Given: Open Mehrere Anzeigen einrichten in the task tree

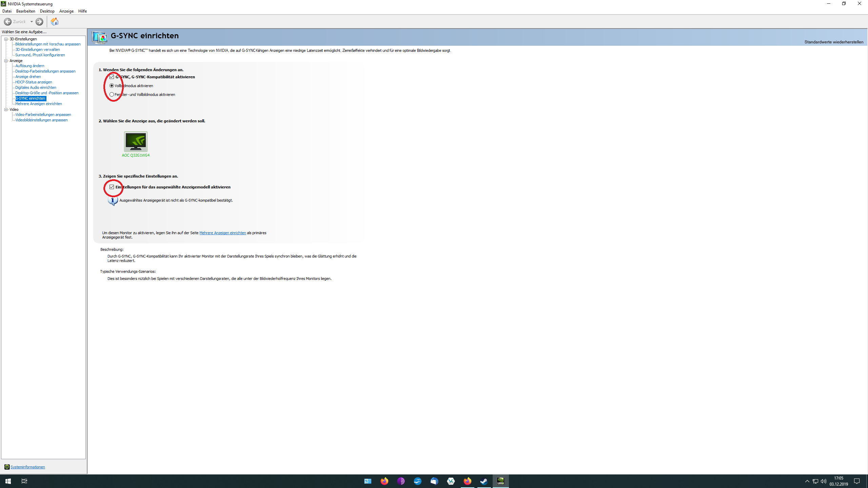Looking at the screenshot, I should (39, 104).
